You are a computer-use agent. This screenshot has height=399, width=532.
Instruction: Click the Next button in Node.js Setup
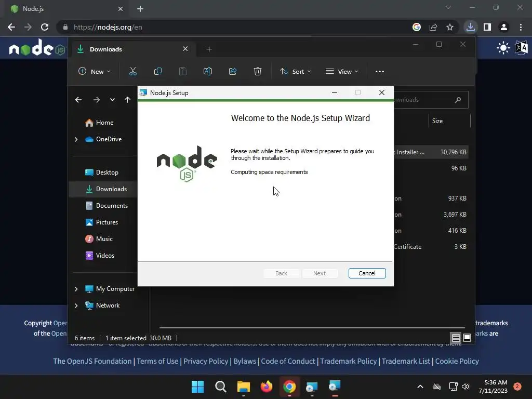click(x=320, y=273)
